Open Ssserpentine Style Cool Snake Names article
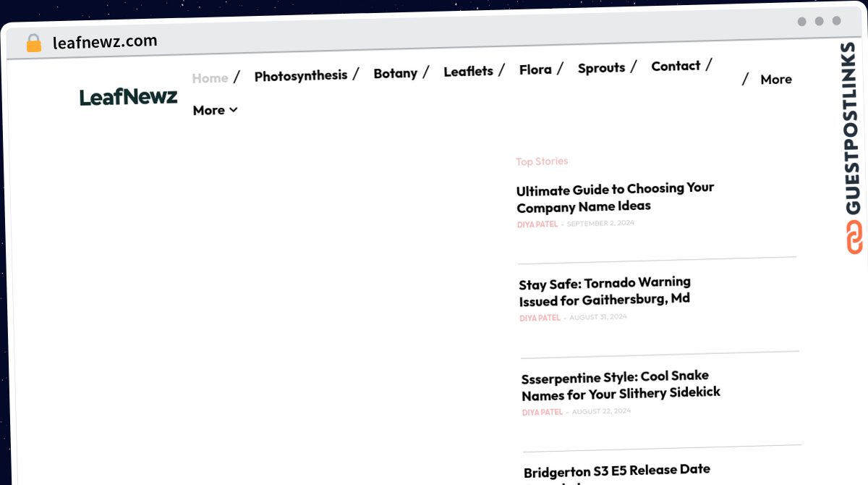Screen dimensions: 868x485 coord(621,385)
